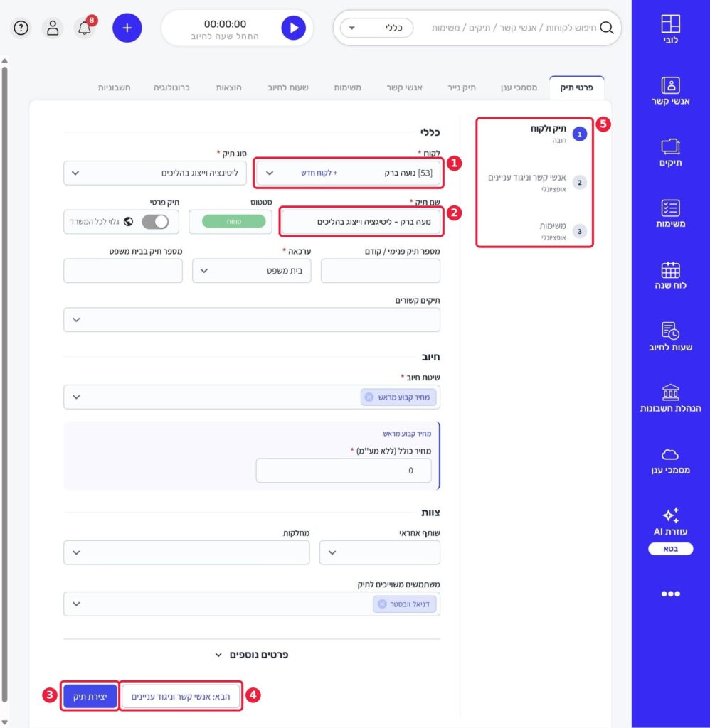710x728 pixels.
Task: Open משימות checklist icon in sidebar
Action: tap(670, 208)
